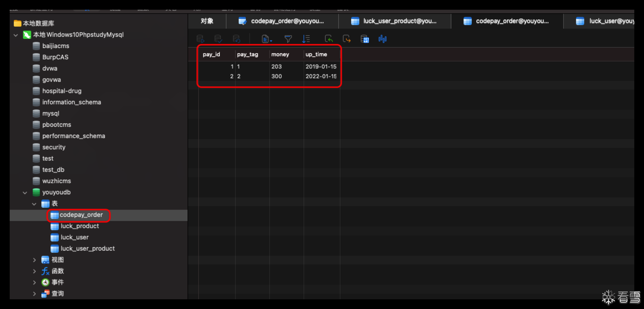
Task: Click the youyoudb green database icon
Action: pos(36,192)
